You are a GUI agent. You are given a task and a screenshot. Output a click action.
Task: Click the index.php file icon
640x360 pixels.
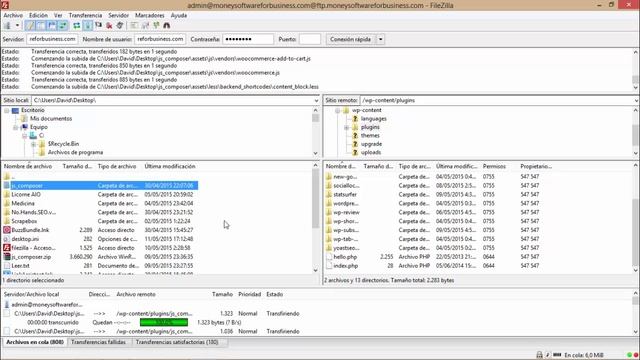329,266
